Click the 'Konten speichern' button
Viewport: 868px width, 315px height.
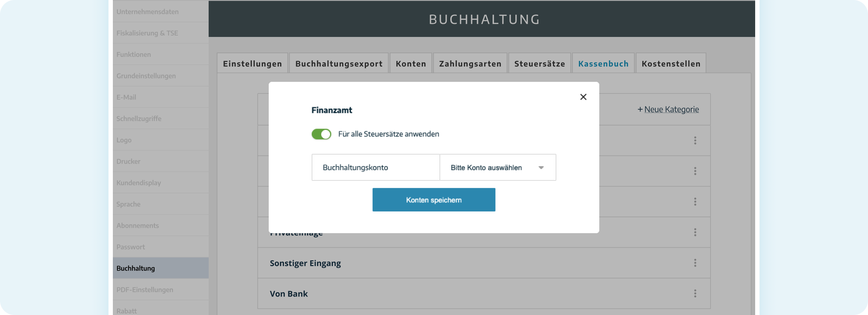point(434,200)
